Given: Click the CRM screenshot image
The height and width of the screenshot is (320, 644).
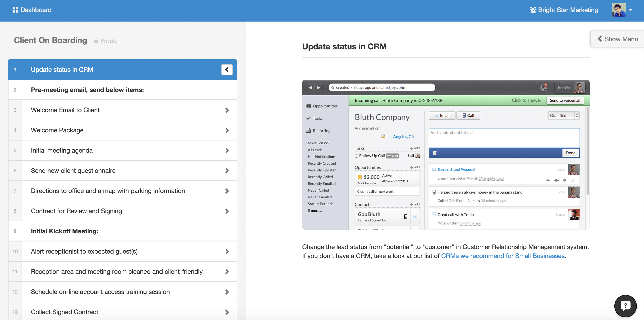Looking at the screenshot, I should (446, 155).
